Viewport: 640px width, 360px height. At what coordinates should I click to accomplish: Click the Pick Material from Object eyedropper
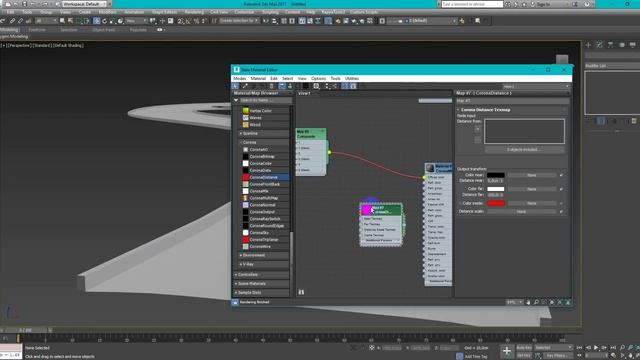coord(245,86)
